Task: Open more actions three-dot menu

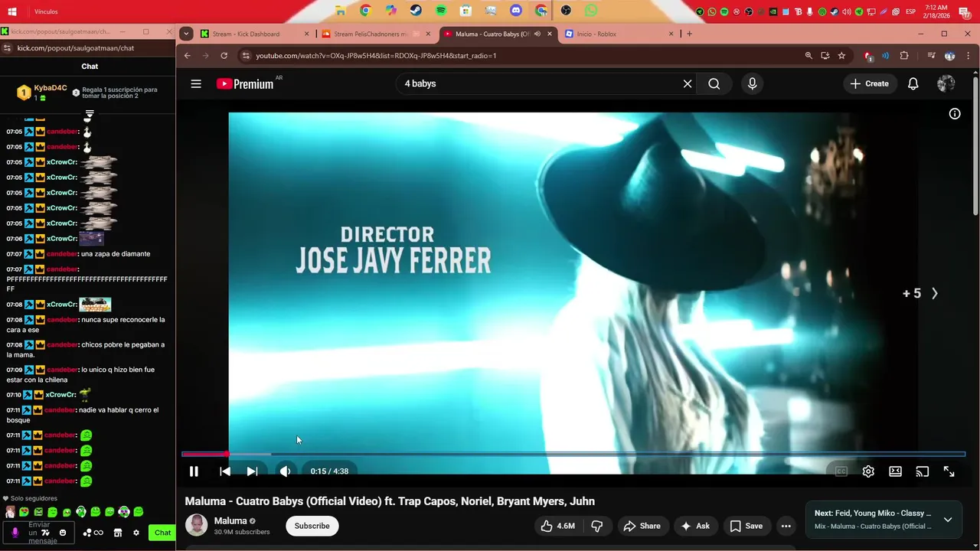Action: [786, 526]
